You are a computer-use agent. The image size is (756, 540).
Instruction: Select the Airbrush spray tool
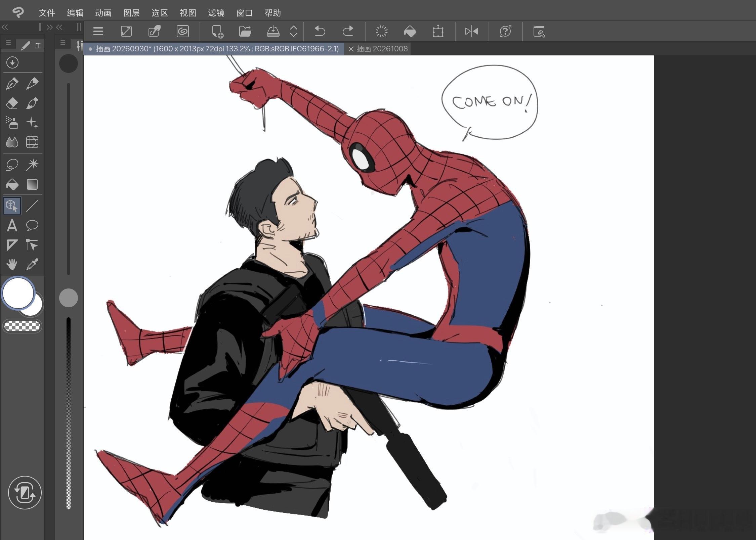click(x=12, y=123)
